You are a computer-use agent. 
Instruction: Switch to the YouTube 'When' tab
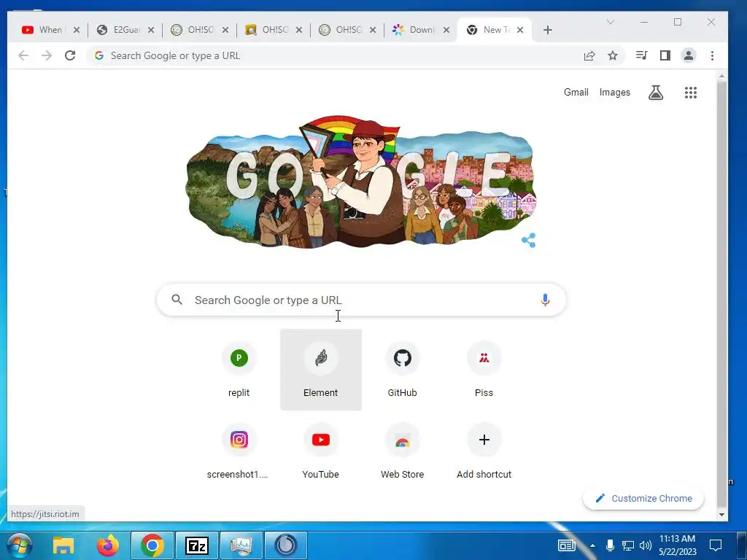[x=50, y=30]
